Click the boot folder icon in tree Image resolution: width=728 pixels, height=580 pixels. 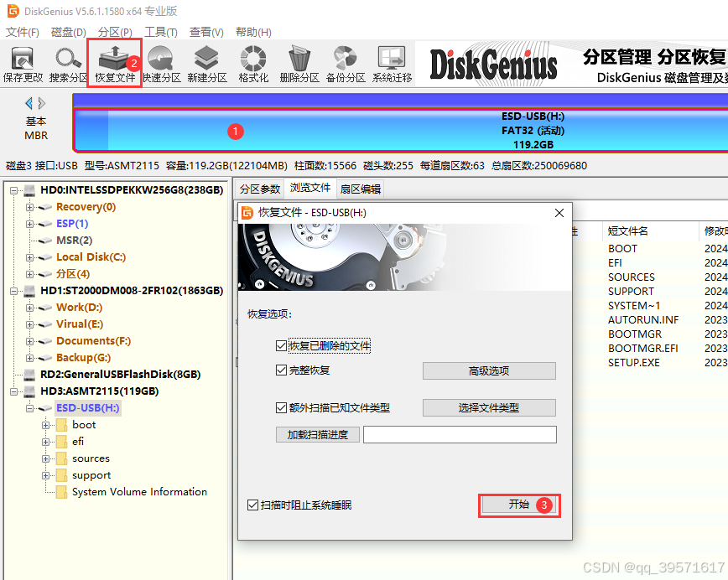click(61, 425)
